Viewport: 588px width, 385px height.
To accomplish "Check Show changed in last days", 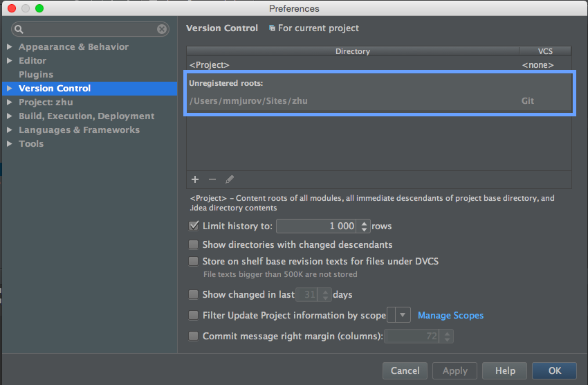I will (x=194, y=294).
